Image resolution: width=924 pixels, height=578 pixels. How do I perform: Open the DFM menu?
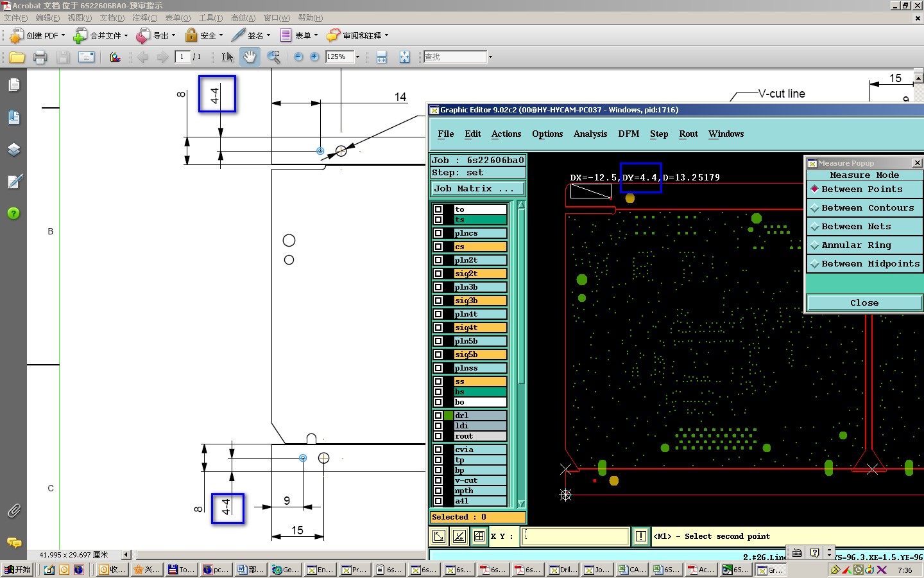click(x=628, y=134)
